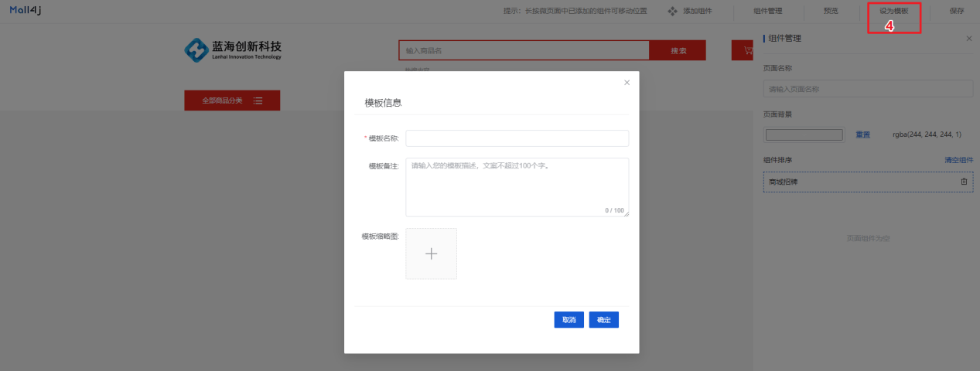Click 设为模板 in the top bar

click(893, 12)
